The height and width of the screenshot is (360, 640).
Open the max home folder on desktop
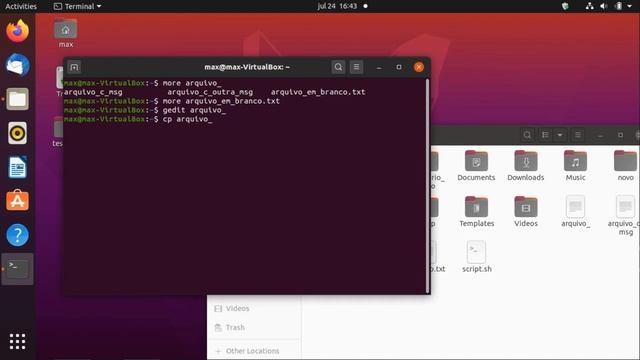click(66, 33)
